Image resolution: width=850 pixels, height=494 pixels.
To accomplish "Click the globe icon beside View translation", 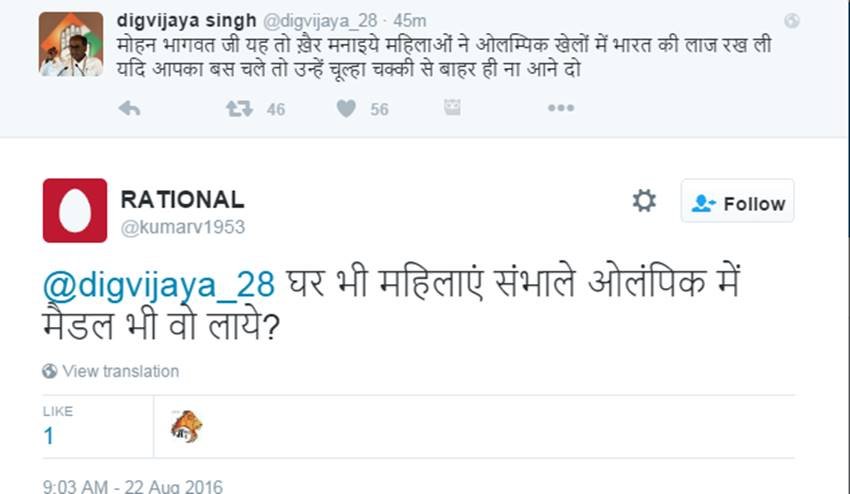I will pos(50,371).
